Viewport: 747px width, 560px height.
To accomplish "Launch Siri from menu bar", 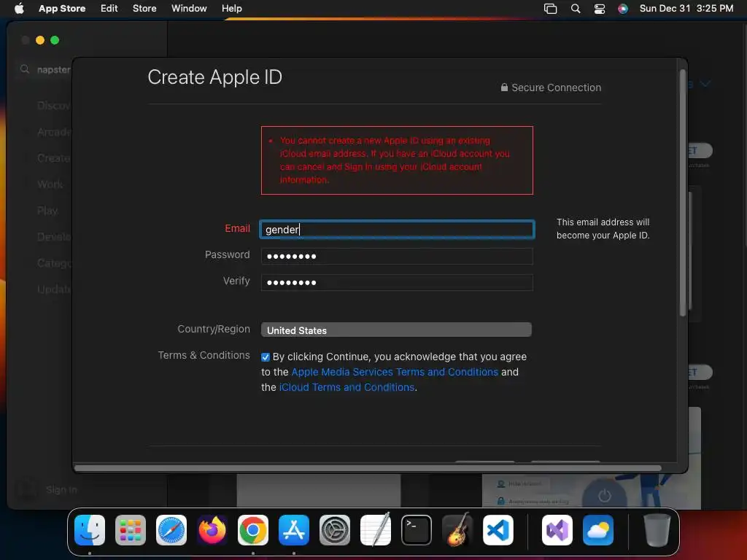I will [x=623, y=8].
